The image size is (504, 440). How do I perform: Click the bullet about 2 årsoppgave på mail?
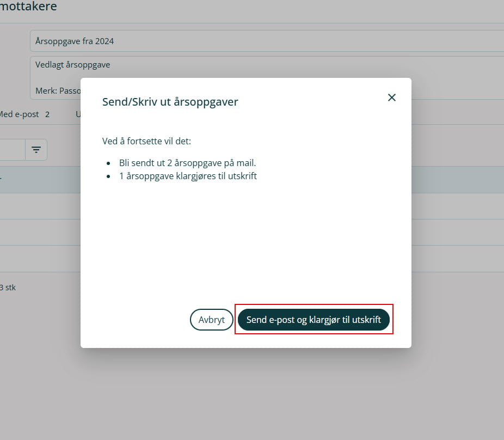[187, 163]
